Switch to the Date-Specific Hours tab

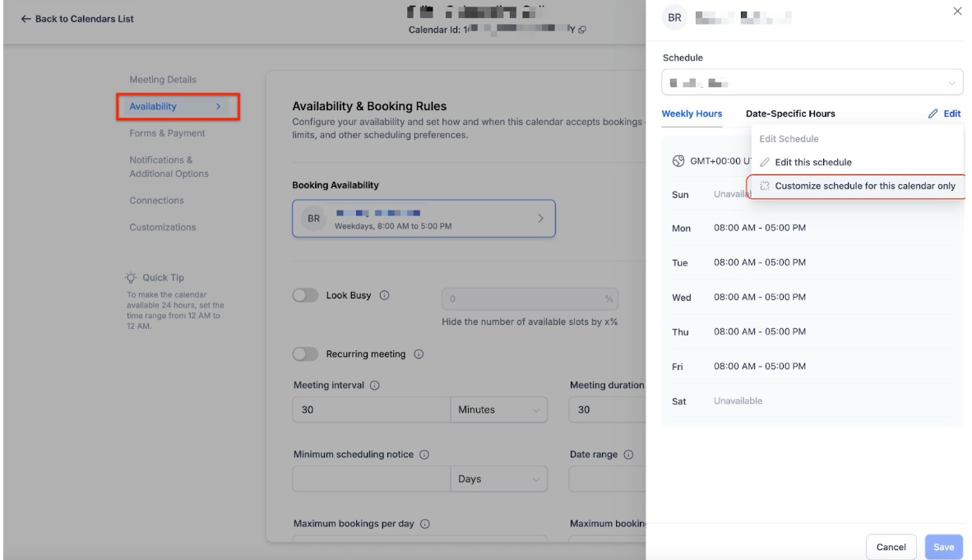click(789, 113)
